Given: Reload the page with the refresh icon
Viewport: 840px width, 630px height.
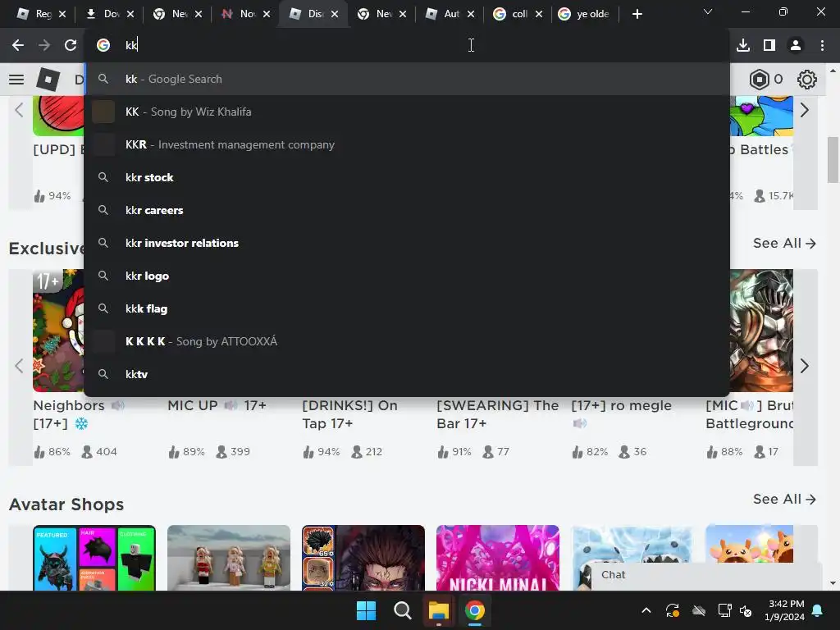Looking at the screenshot, I should click(71, 46).
